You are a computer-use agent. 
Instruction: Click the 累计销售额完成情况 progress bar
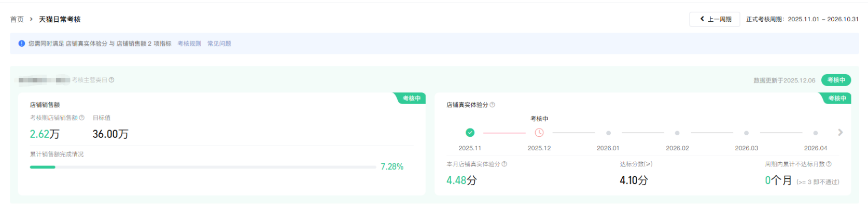(203, 167)
